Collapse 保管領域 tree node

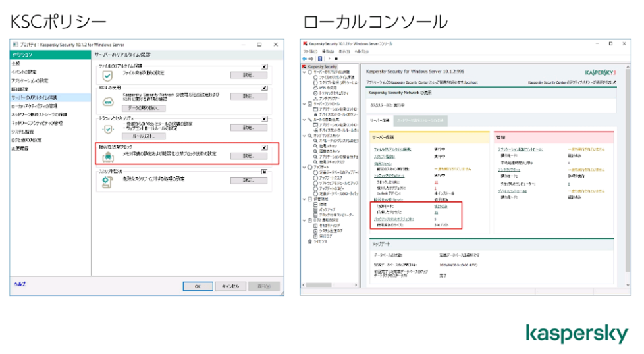click(304, 199)
